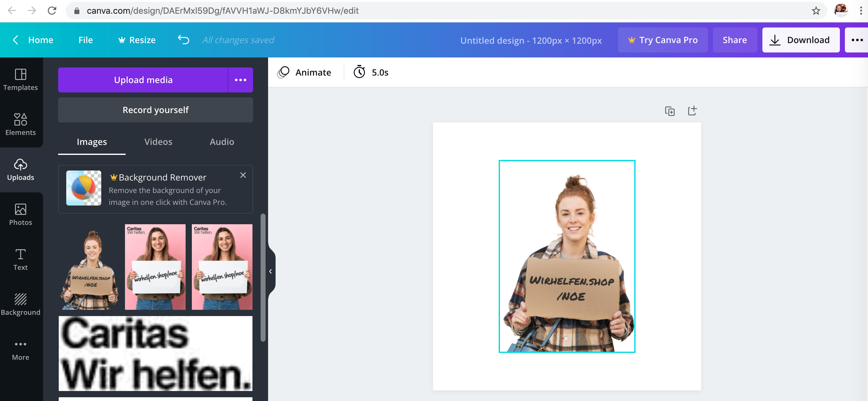The image size is (868, 401).
Task: Click the Record yourself button
Action: pos(155,110)
